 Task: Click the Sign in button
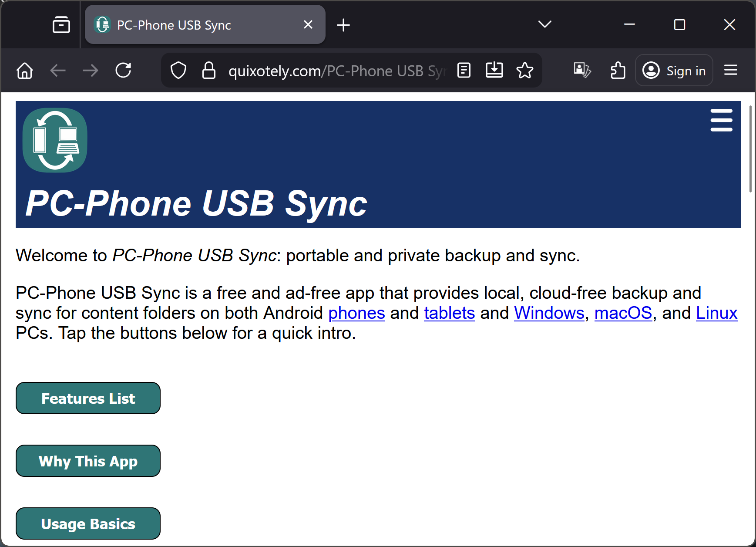click(674, 71)
